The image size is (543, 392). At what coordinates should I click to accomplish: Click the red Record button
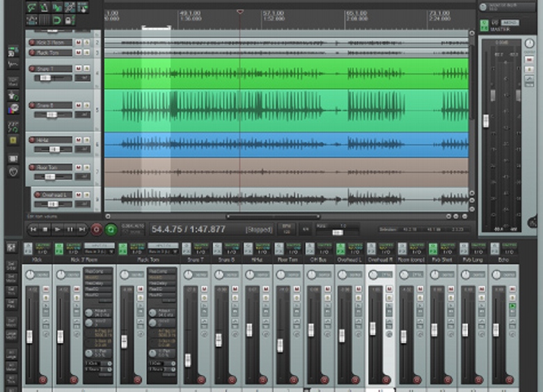(97, 229)
